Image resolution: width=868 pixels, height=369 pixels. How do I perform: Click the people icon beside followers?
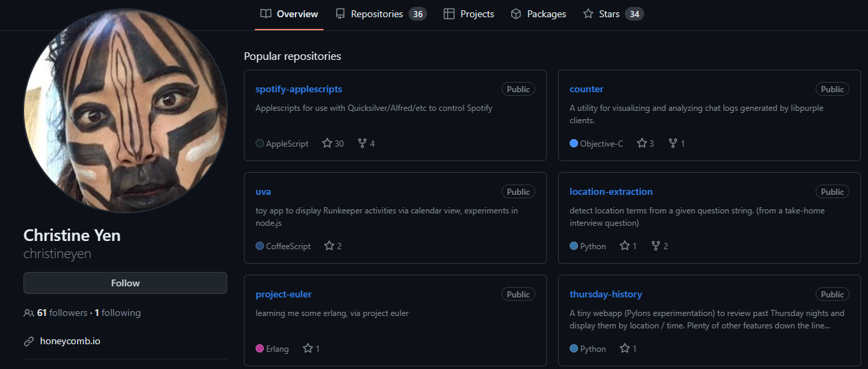(29, 313)
